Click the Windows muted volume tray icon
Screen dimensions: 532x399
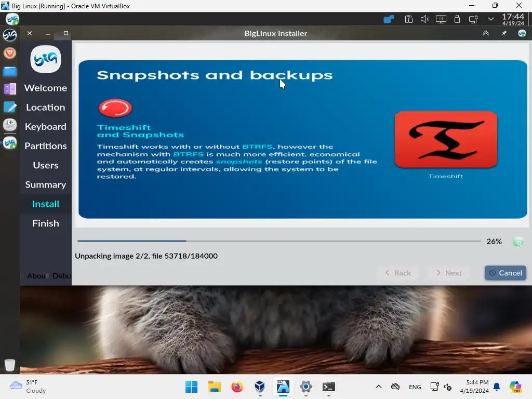point(447,387)
